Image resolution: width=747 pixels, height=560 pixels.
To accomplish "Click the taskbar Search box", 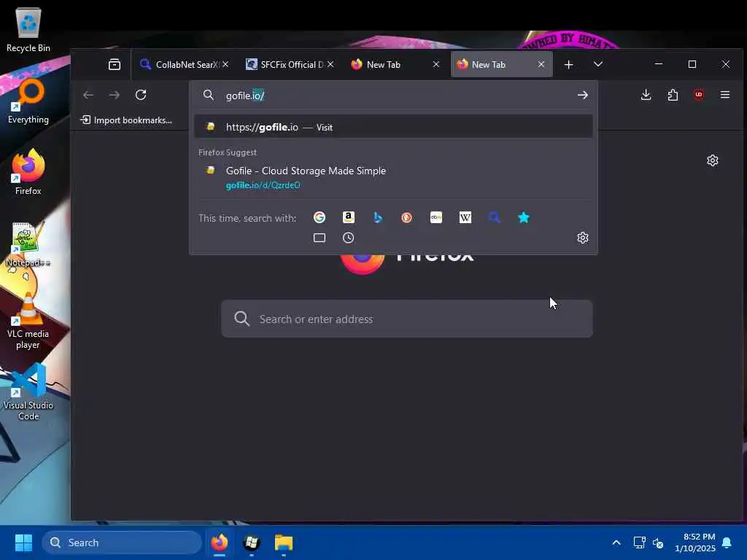I will click(x=122, y=542).
